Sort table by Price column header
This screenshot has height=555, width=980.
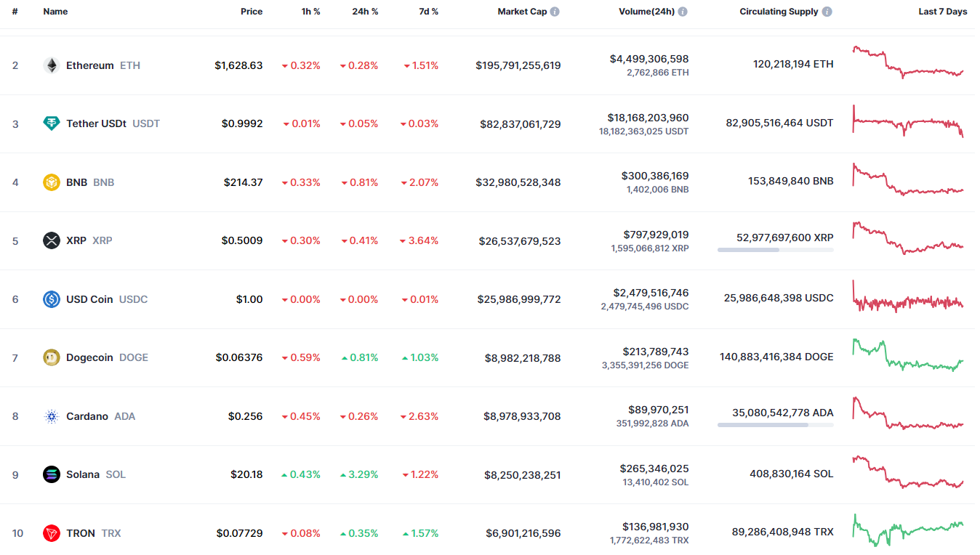pos(252,12)
